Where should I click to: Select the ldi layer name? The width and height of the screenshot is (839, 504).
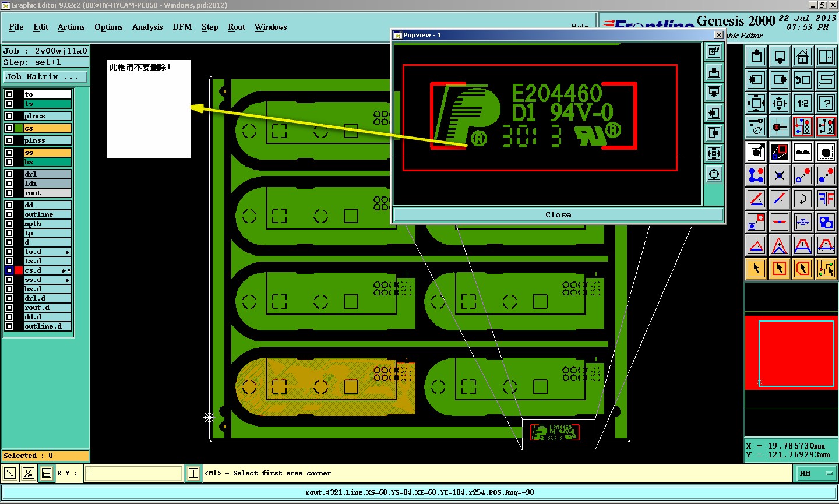47,184
